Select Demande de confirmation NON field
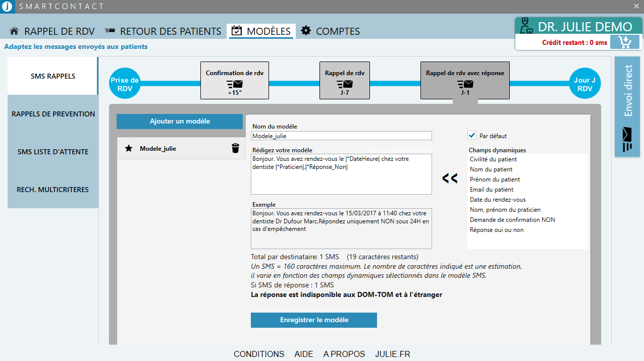644x361 pixels. pos(512,220)
